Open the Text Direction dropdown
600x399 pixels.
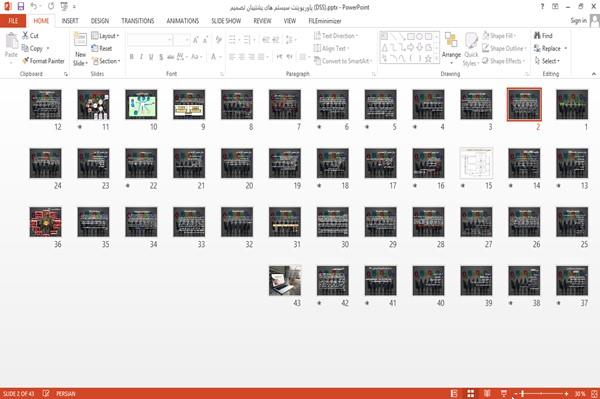point(336,36)
